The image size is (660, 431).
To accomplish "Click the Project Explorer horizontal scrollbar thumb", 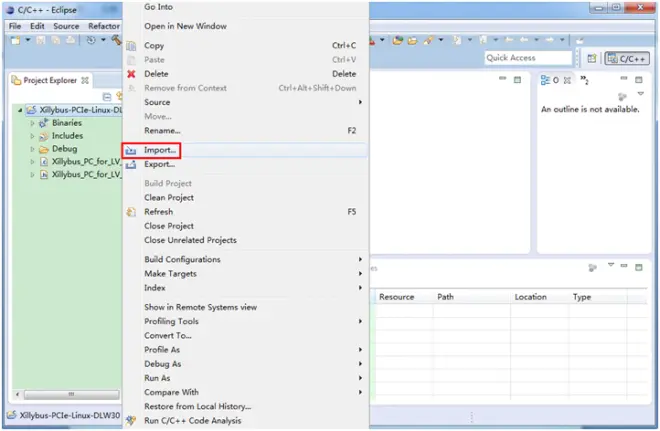I will pyautogui.click(x=71, y=394).
